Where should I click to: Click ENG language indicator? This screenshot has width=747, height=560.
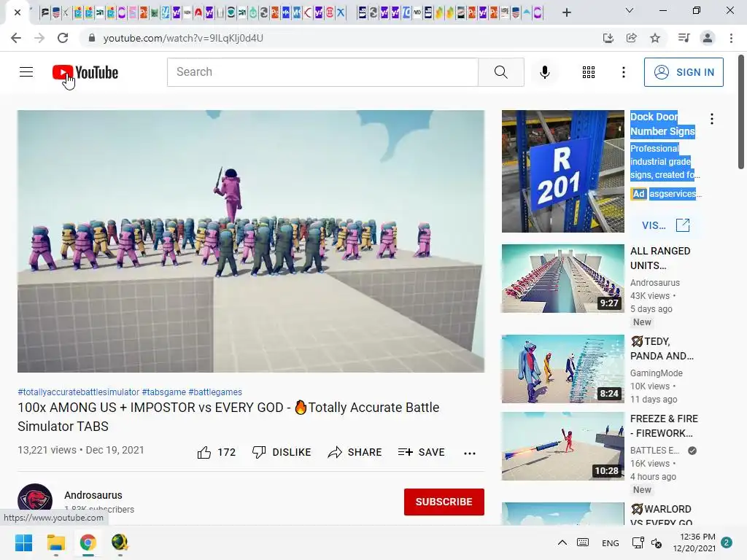tap(611, 542)
